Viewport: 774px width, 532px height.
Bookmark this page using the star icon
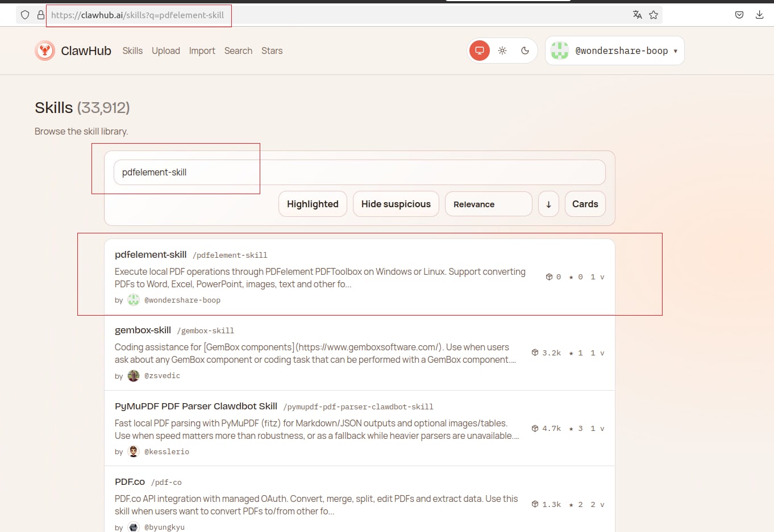coord(654,15)
